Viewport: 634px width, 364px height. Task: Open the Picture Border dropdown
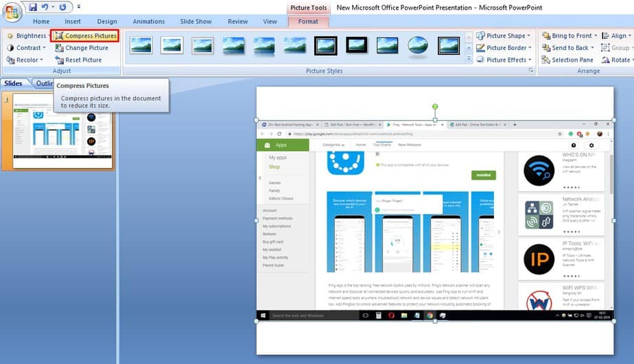504,48
